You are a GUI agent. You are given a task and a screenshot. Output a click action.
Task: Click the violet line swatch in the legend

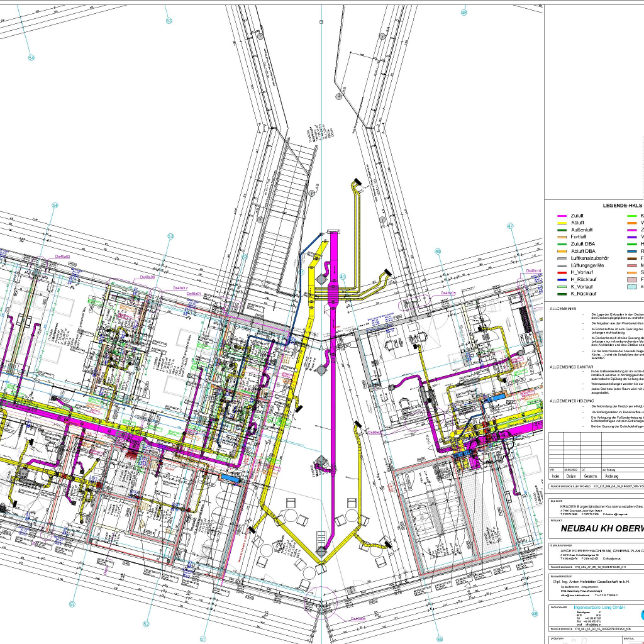pos(631,237)
